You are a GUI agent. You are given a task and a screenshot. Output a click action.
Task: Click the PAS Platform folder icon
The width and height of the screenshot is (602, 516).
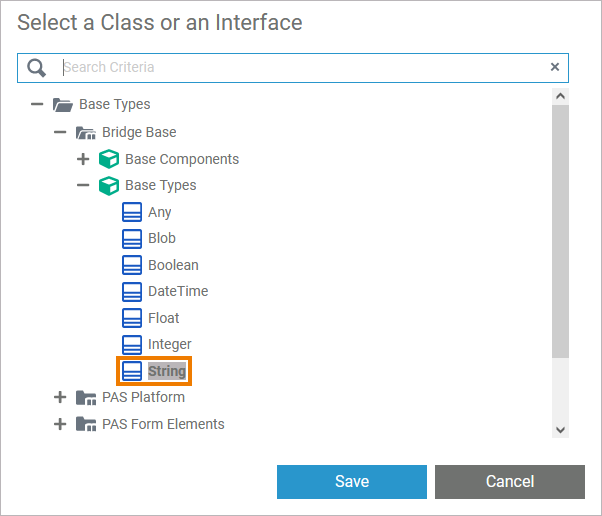pyautogui.click(x=85, y=397)
